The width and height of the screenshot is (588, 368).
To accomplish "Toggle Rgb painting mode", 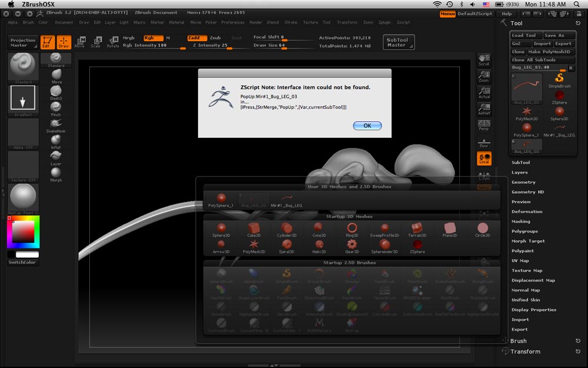I will (153, 38).
